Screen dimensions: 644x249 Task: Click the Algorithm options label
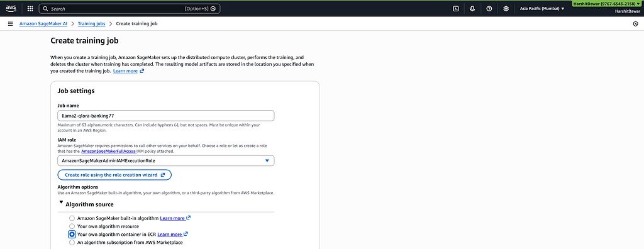click(77, 187)
